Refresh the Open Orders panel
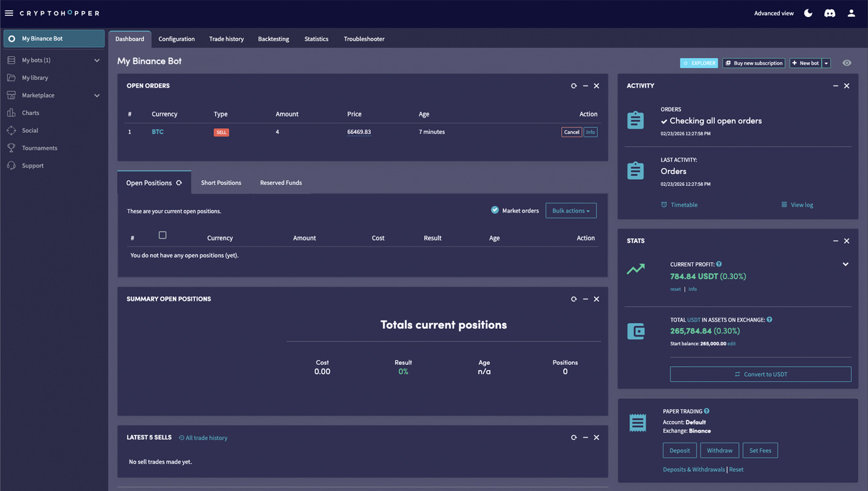The image size is (868, 491). click(574, 86)
